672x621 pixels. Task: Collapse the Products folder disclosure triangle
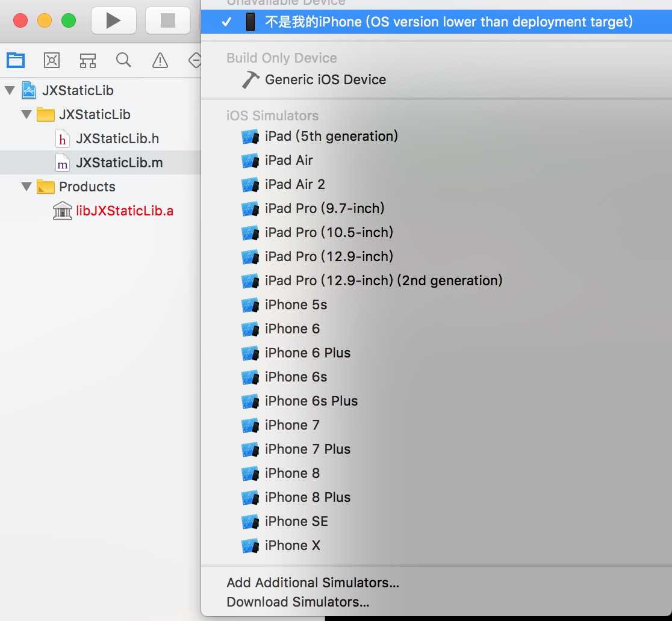26,187
